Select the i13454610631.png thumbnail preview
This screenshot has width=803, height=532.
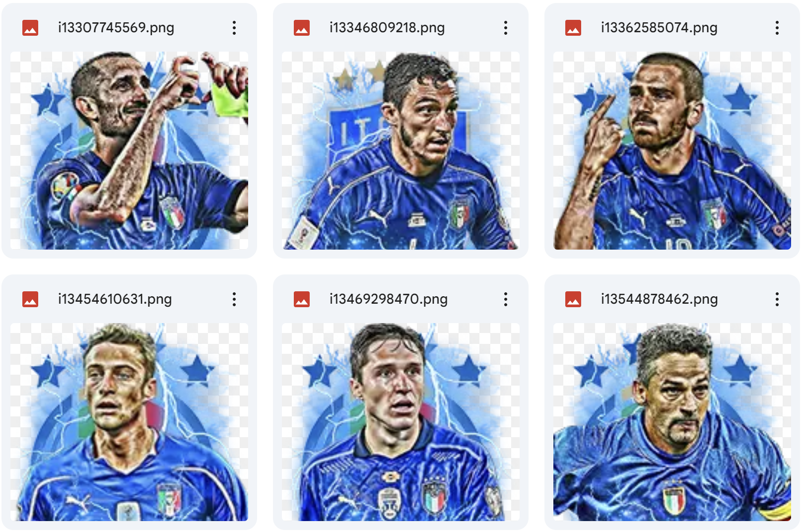129,422
